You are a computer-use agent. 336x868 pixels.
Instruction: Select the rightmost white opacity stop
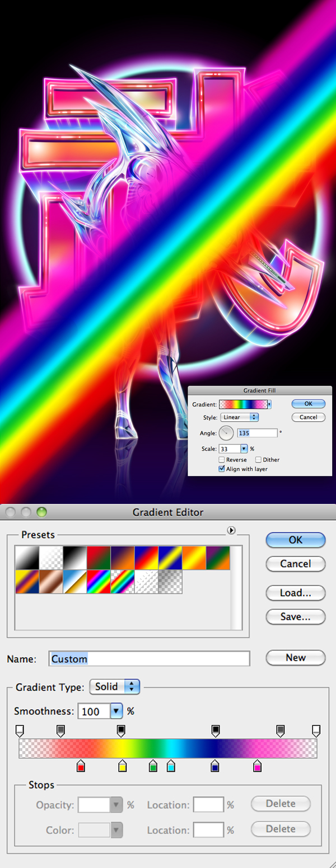316,730
